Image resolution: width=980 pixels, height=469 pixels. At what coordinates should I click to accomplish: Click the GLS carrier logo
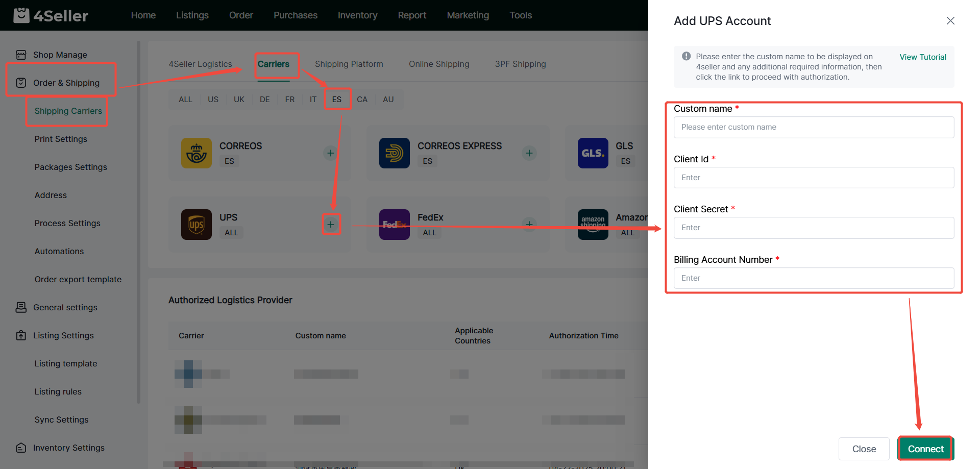(x=593, y=153)
